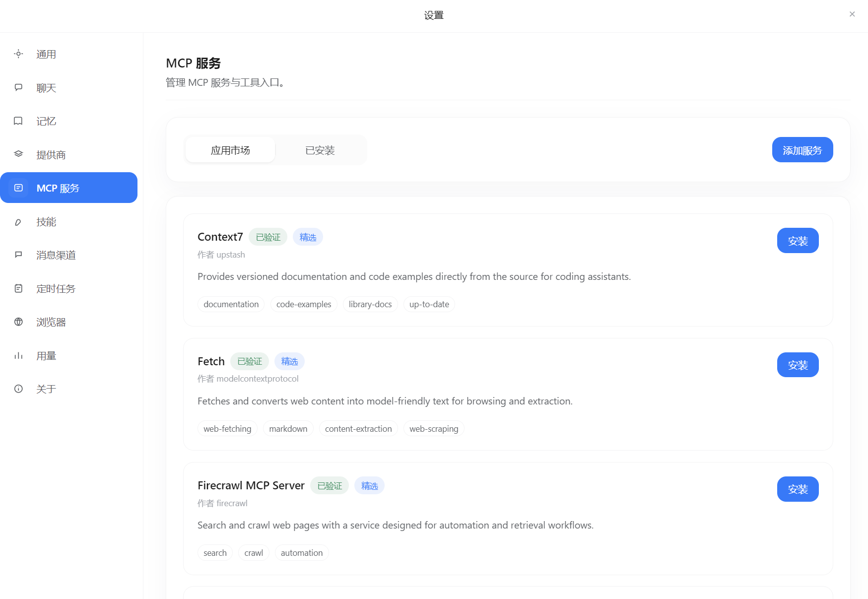This screenshot has width=868, height=599.
Task: Click the 消息渠道 channels icon
Action: click(18, 255)
